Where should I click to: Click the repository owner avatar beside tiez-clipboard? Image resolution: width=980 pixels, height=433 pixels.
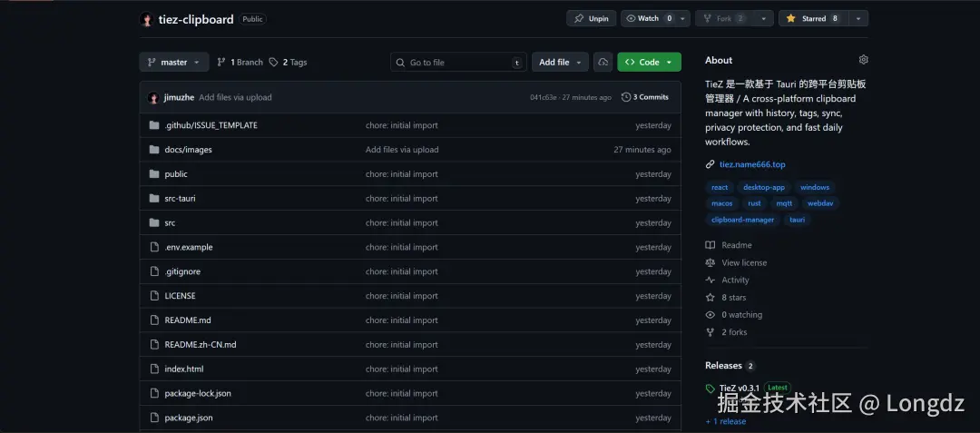point(147,19)
